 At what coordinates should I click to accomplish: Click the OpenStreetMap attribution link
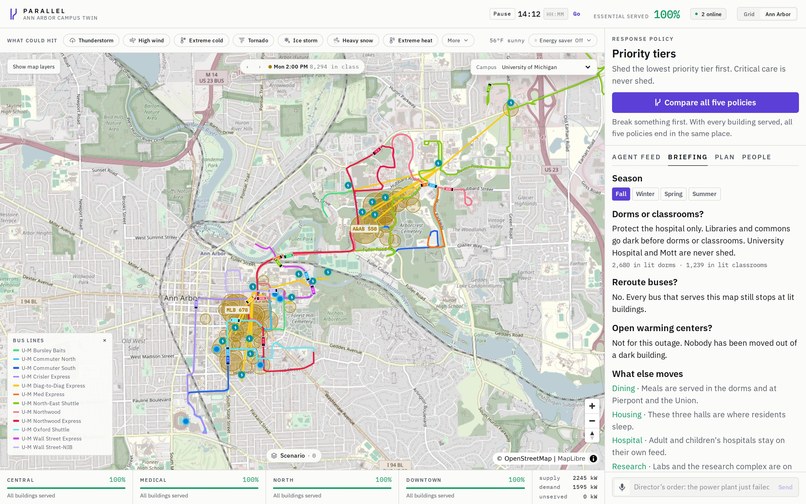528,458
